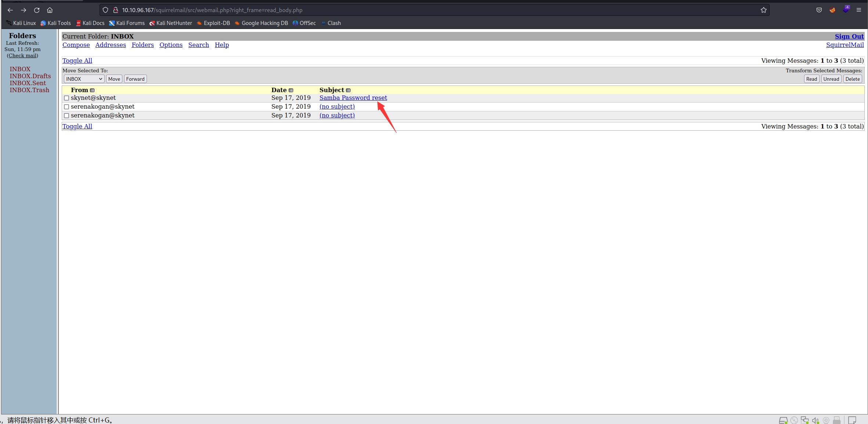Screen dimensions: 868x424
Task: Reload the page with refresh icon
Action: coord(37,10)
